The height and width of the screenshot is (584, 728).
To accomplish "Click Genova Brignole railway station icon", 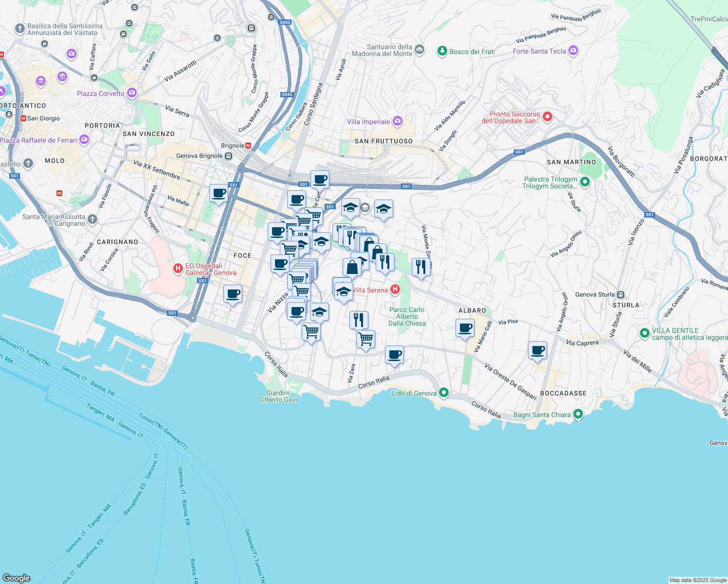I will (x=228, y=156).
